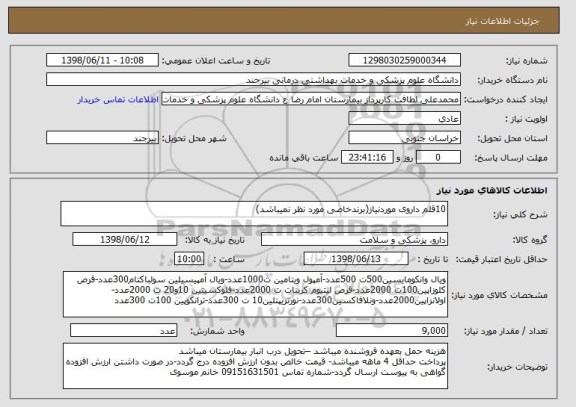
Task: Click the اولویت نیاز label
Action: click(x=526, y=119)
